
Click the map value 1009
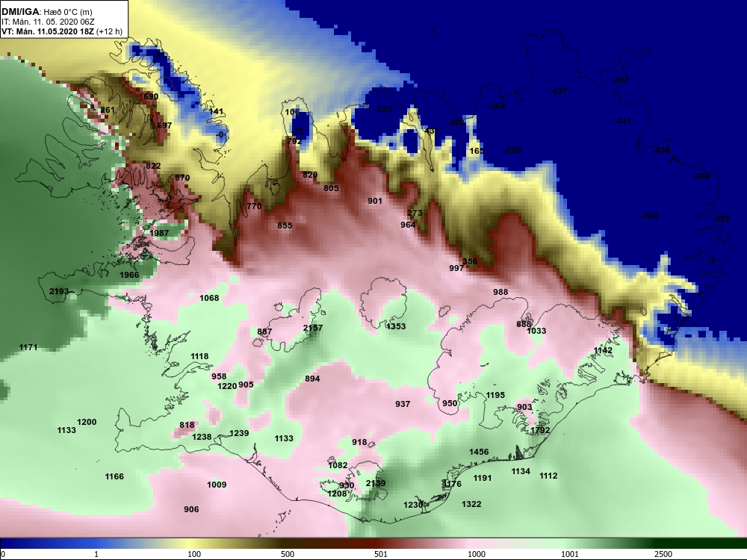[x=217, y=485]
